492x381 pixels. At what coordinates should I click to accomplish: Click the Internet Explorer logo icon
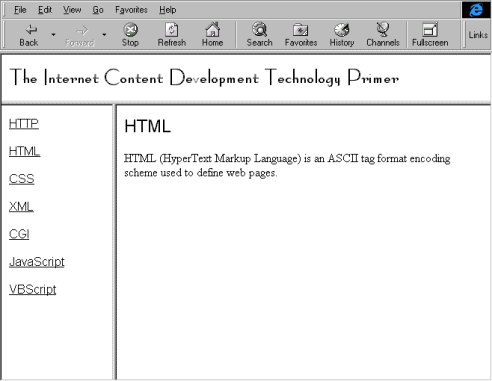tap(476, 10)
